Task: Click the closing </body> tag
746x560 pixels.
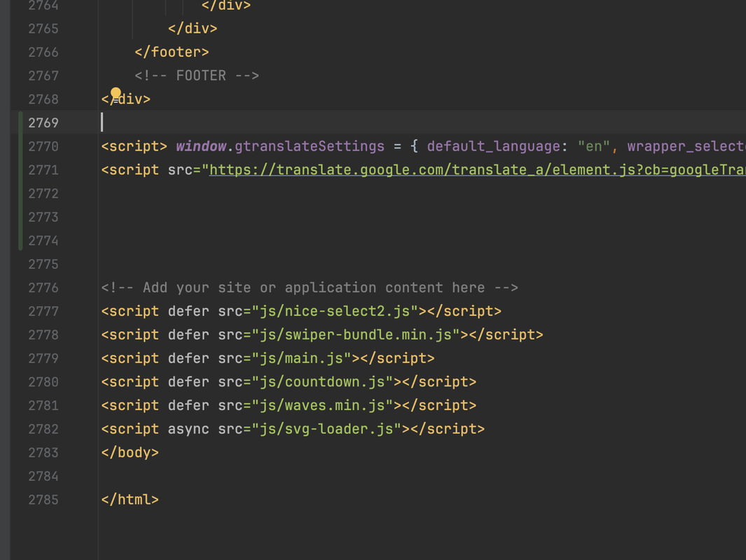Action: pos(130,453)
